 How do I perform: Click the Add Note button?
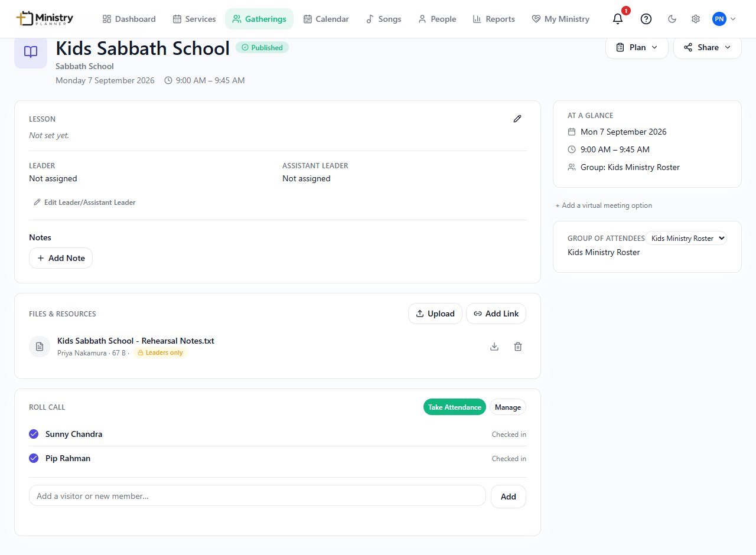61,258
